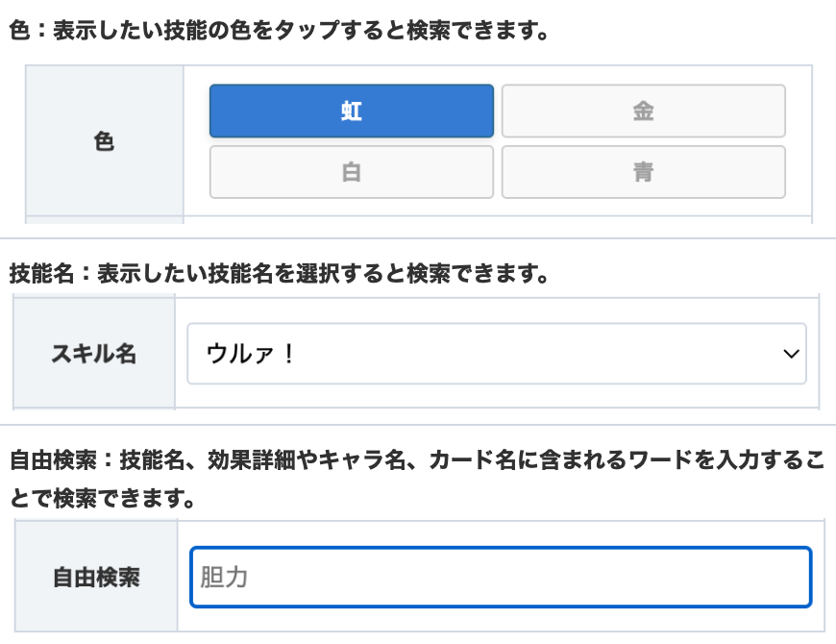Select the 青 (blue) color filter

click(643, 172)
